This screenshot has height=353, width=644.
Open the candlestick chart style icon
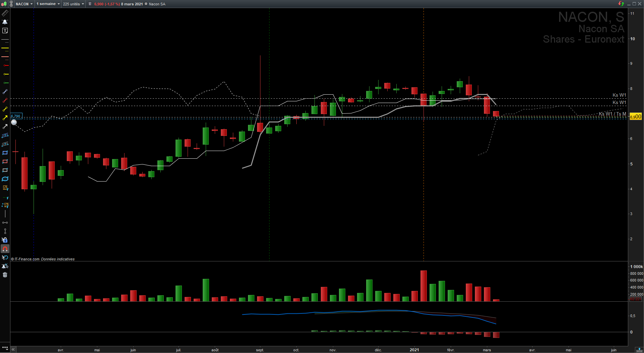pyautogui.click(x=4, y=4)
